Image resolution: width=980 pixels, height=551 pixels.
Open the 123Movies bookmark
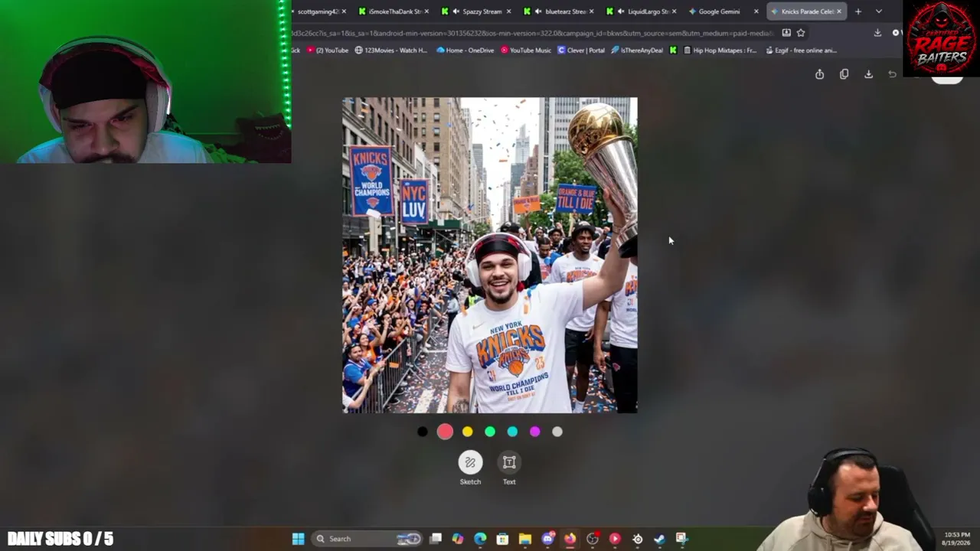(x=391, y=51)
